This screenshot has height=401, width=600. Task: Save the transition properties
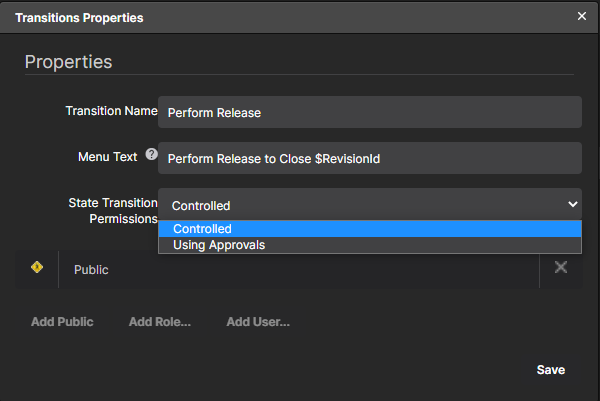550,370
